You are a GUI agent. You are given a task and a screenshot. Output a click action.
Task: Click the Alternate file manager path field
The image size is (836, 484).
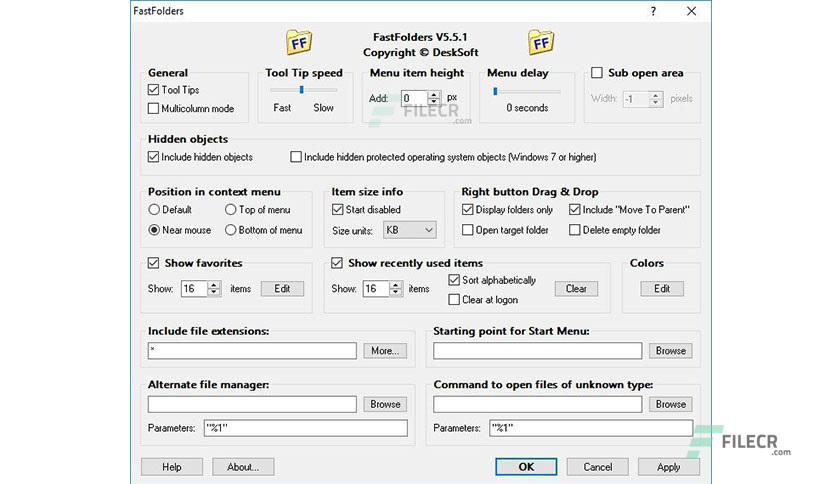(x=252, y=404)
